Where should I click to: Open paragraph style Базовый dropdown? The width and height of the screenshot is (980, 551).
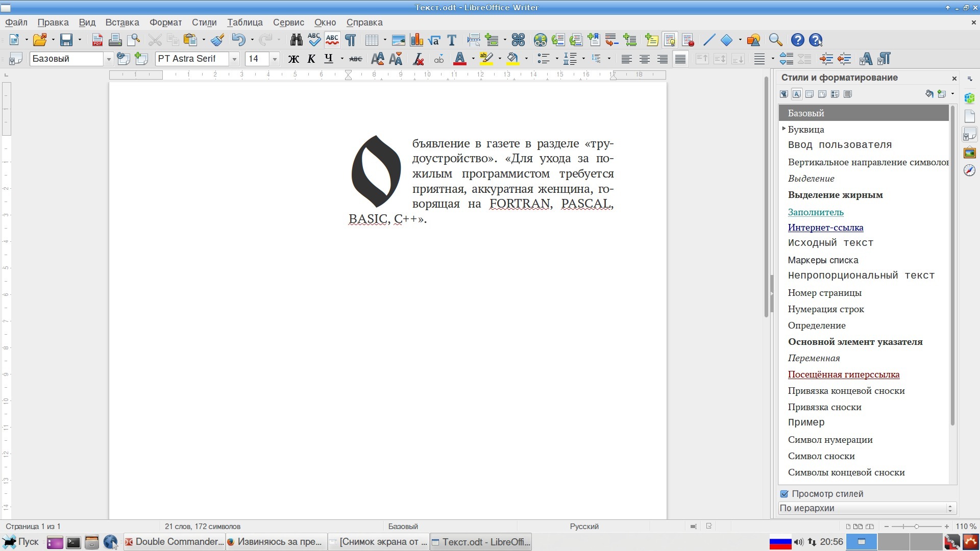tap(108, 59)
